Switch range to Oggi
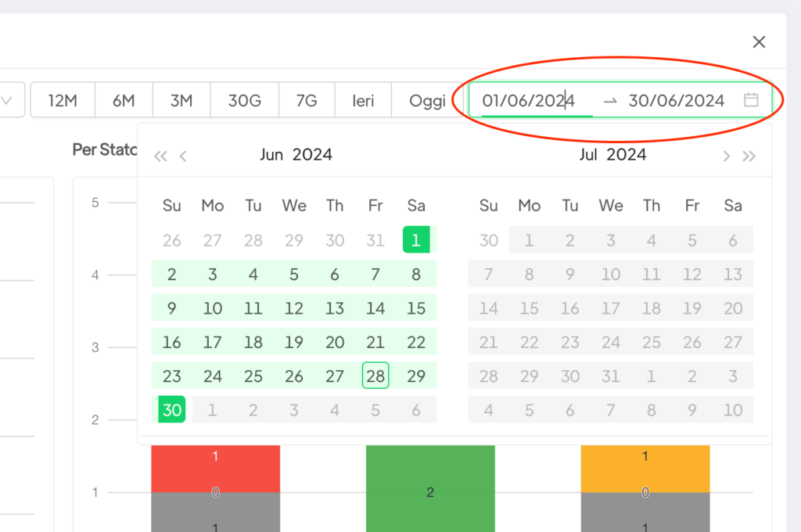The width and height of the screenshot is (801, 532). [427, 100]
